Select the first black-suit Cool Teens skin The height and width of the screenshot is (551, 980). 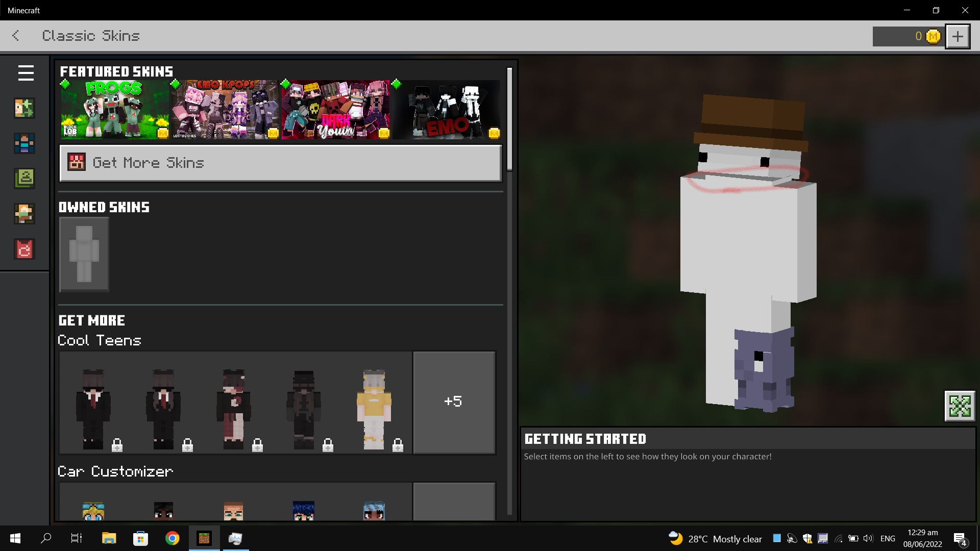93,408
